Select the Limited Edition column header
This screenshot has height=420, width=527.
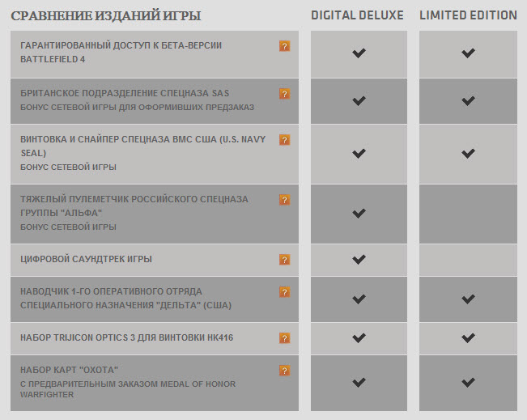point(468,15)
